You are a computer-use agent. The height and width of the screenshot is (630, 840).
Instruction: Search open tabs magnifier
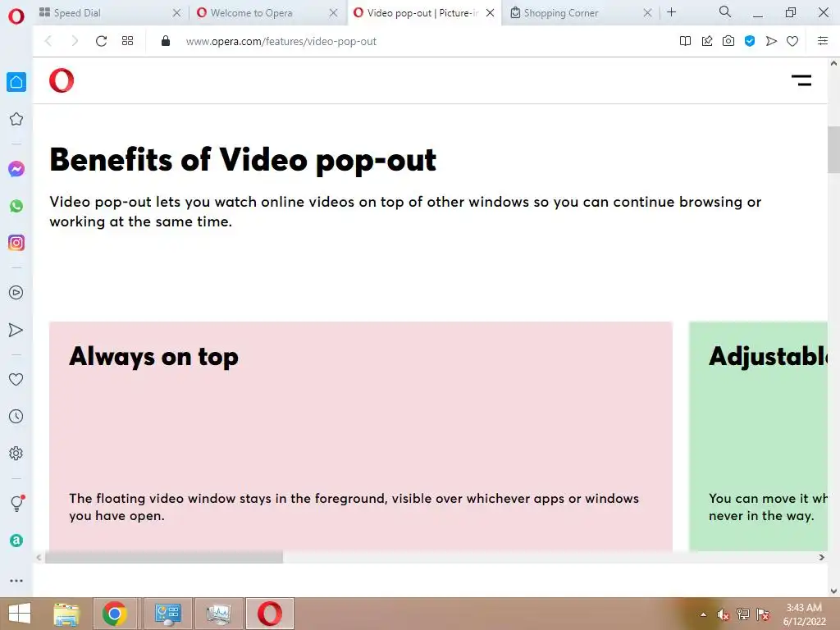point(725,11)
